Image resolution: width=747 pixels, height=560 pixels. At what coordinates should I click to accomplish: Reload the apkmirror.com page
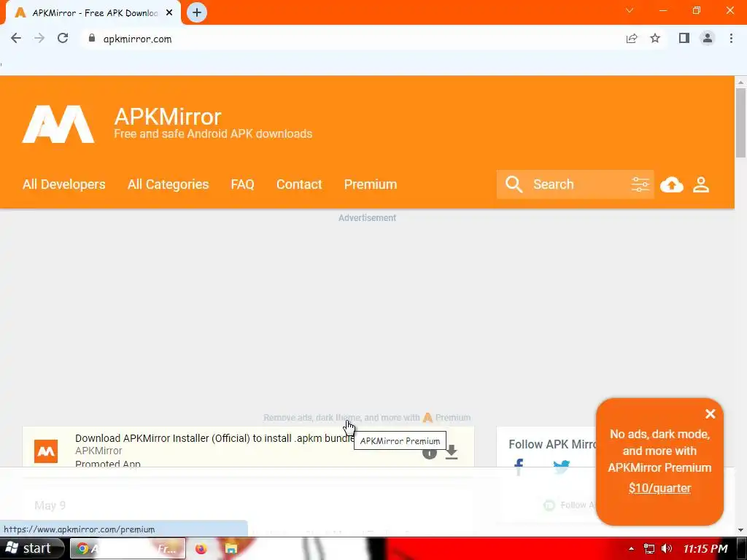pyautogui.click(x=63, y=38)
